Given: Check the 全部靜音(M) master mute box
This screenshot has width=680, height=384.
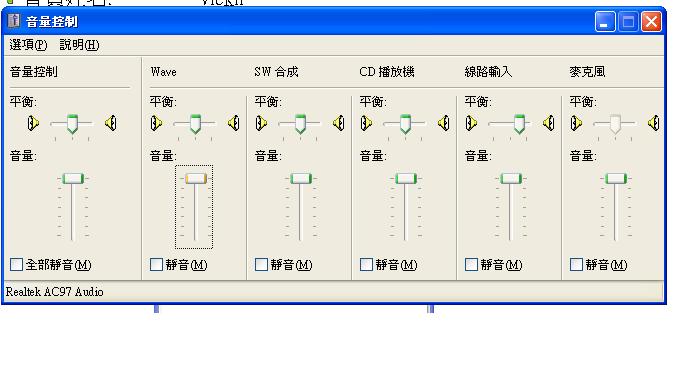Looking at the screenshot, I should point(16,264).
